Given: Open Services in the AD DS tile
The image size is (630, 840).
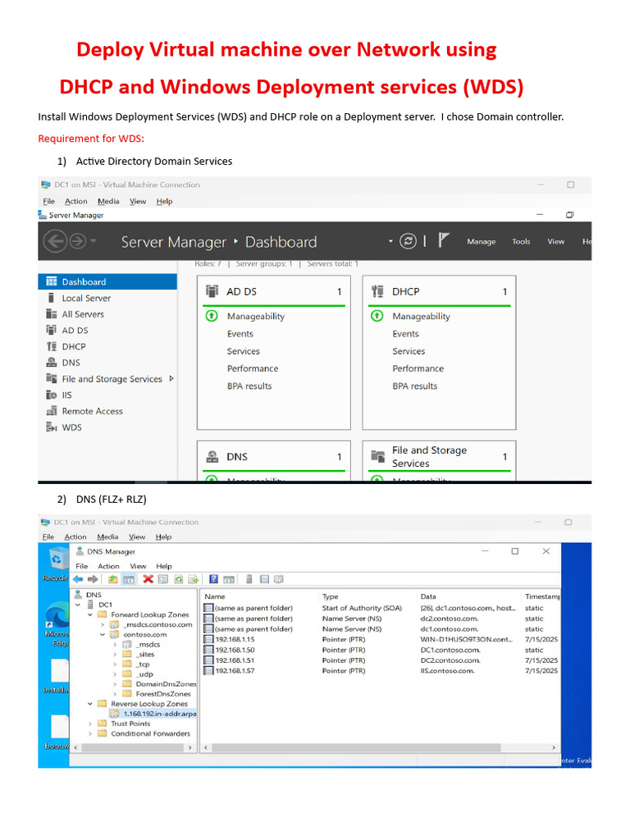Looking at the screenshot, I should click(243, 351).
